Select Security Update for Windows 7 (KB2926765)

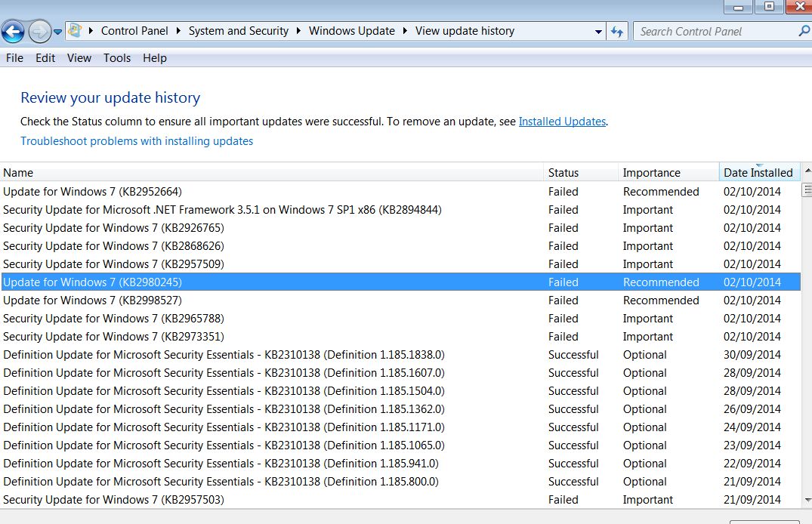click(401, 228)
